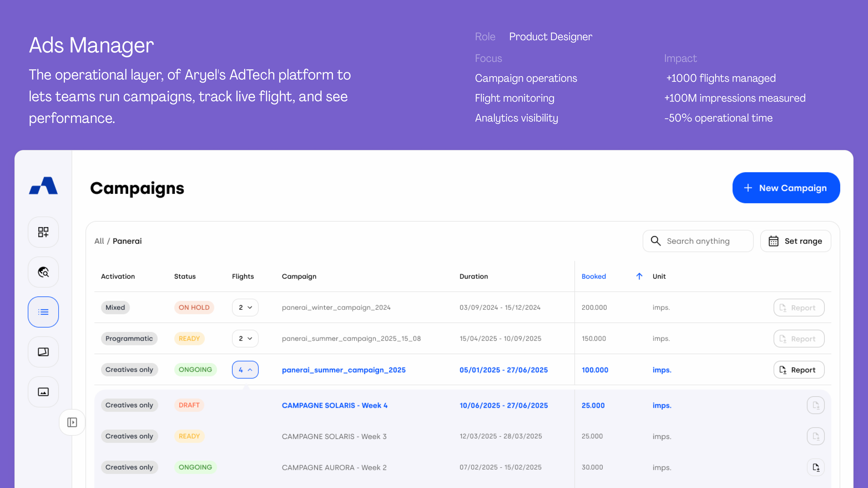Go to the All breadcrumb
This screenshot has width=868, height=488.
click(99, 241)
